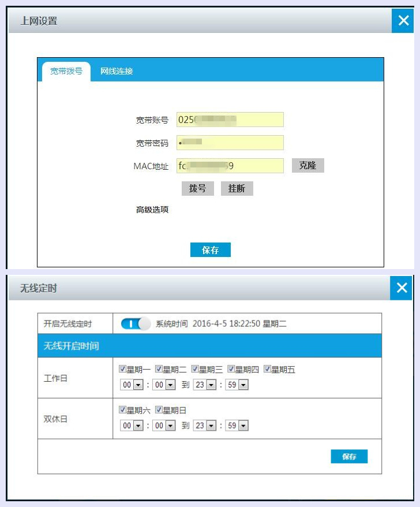Uncheck the 星期日 checkbox
Viewport: 420px width, 507px height.
point(158,409)
